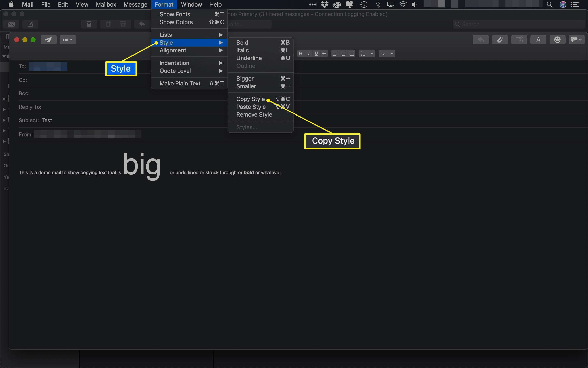588x368 pixels.
Task: Expand the Quote Level submenu
Action: 189,71
